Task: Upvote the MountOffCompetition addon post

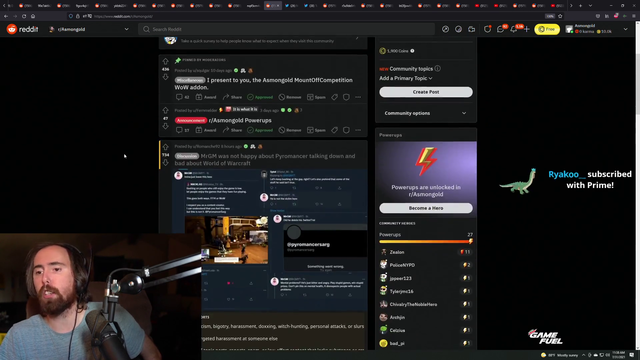Action: [165, 62]
